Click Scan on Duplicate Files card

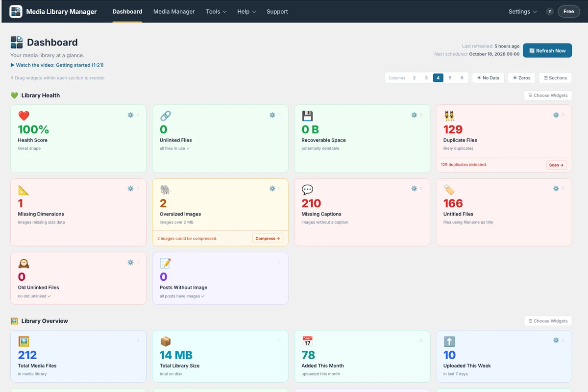tap(557, 165)
